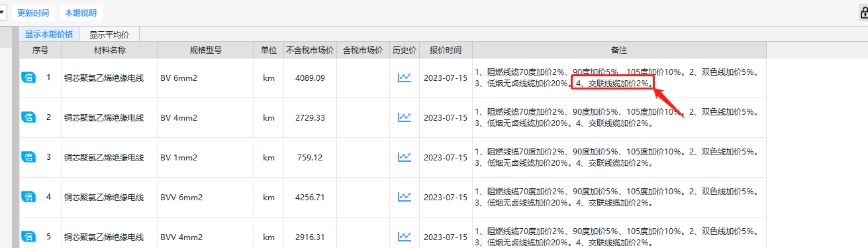The image size is (868, 248).
Task: Switch to 显示本期价格 tab
Action: (49, 34)
